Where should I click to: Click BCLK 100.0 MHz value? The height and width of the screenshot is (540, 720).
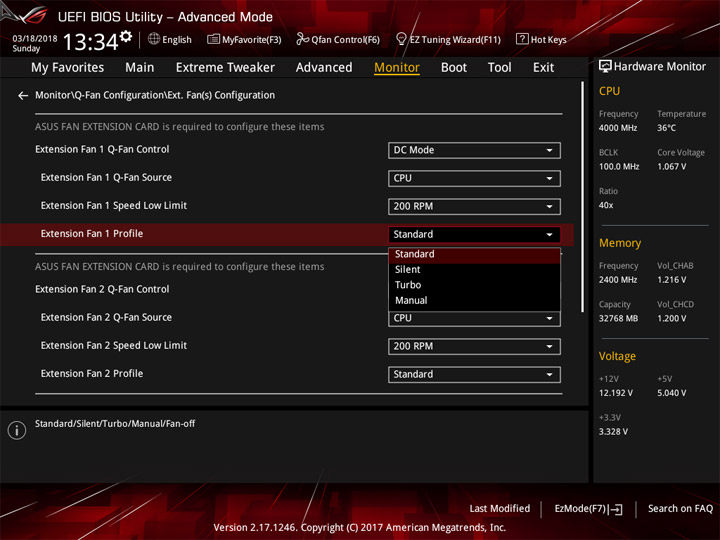point(619,167)
